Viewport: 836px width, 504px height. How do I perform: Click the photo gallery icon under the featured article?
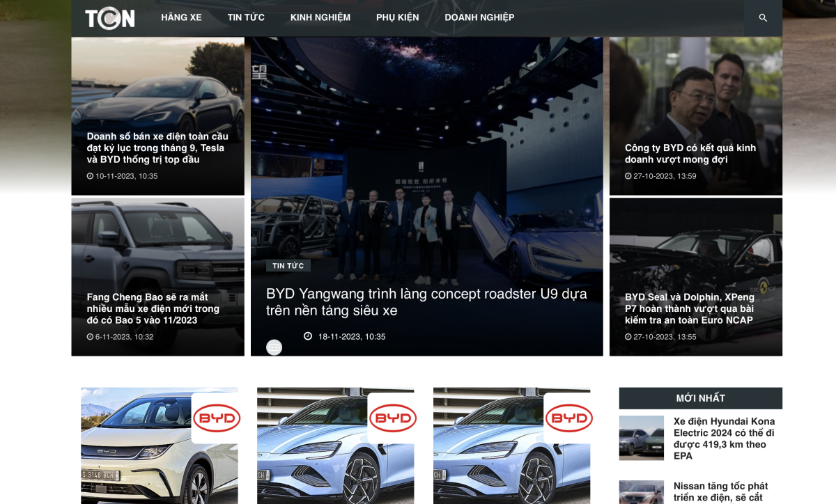click(x=274, y=347)
